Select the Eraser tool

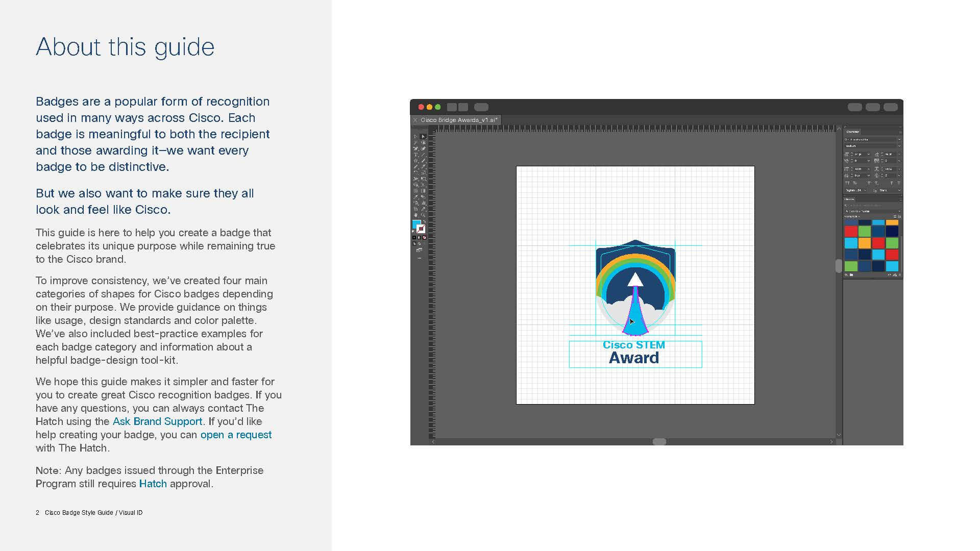point(423,166)
